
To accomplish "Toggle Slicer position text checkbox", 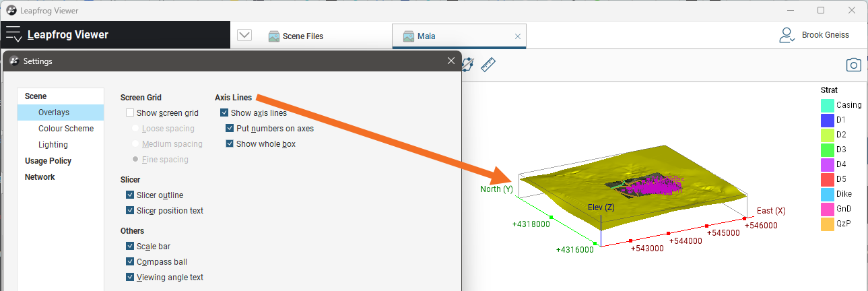I will 130,210.
